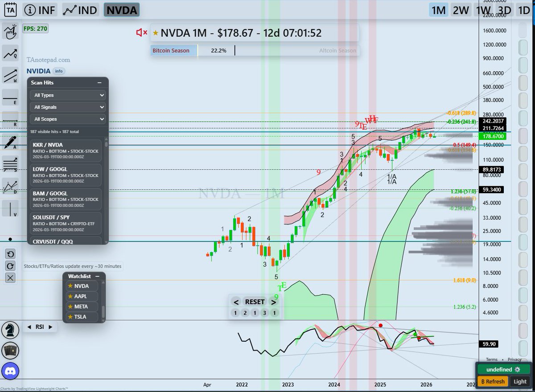Select the hand pointer tool
Viewport: 535px width, 392px height.
point(10,31)
